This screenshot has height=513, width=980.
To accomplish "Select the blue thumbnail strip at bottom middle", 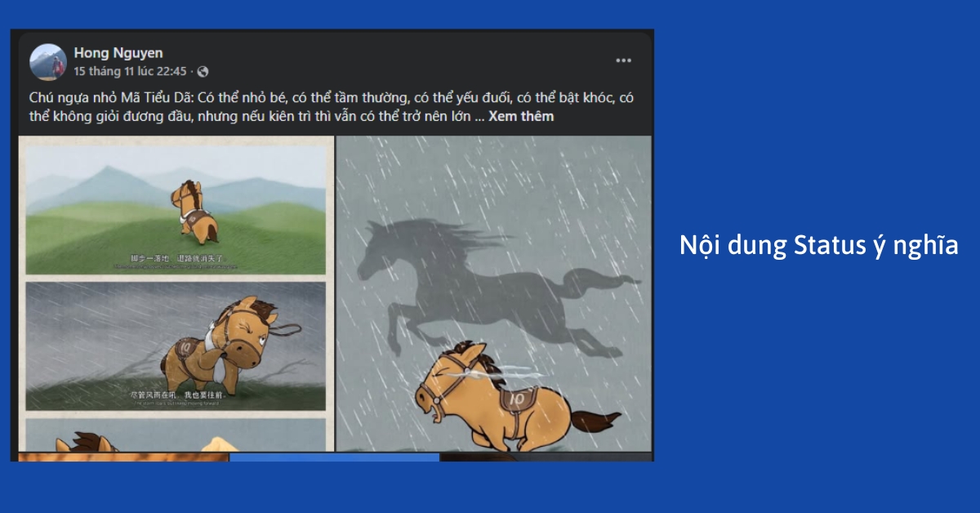I will click(335, 457).
